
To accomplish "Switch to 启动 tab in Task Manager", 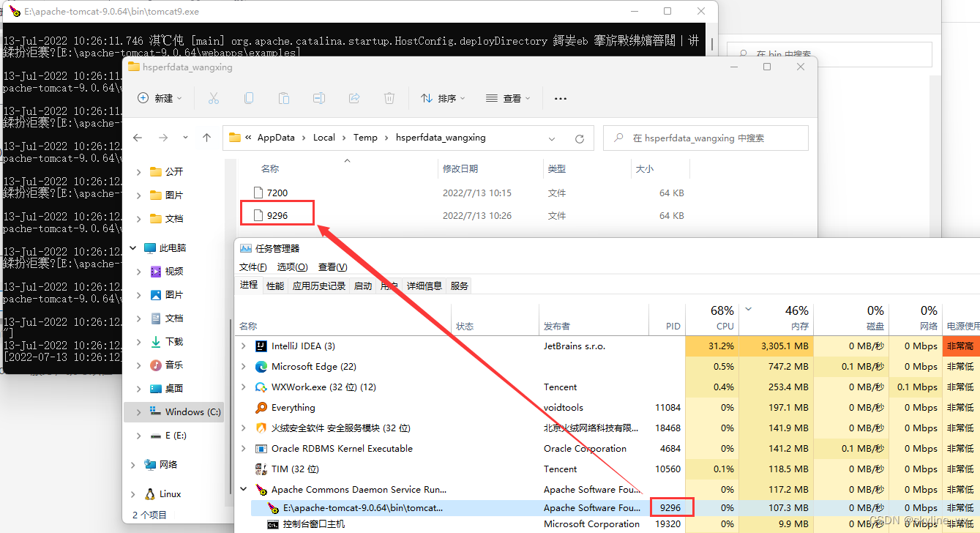I will coord(363,286).
